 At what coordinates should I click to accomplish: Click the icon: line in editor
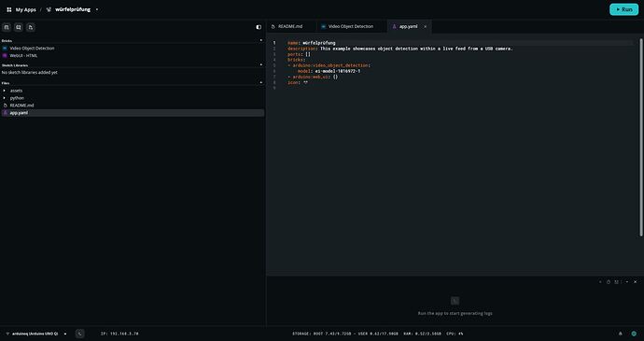(298, 82)
